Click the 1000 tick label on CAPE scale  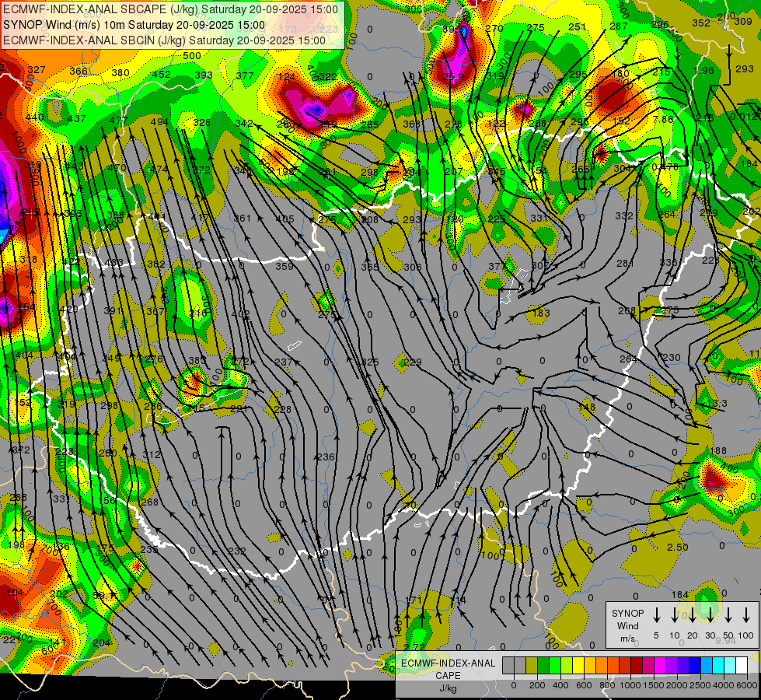[630, 685]
